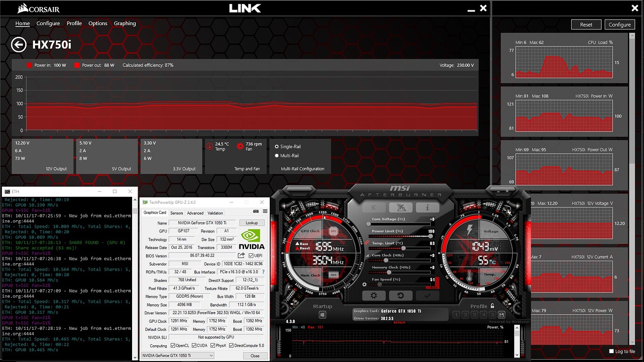This screenshot has height=362, width=644.
Task: Open Home tab in Corsair Link
Action: [x=22, y=23]
